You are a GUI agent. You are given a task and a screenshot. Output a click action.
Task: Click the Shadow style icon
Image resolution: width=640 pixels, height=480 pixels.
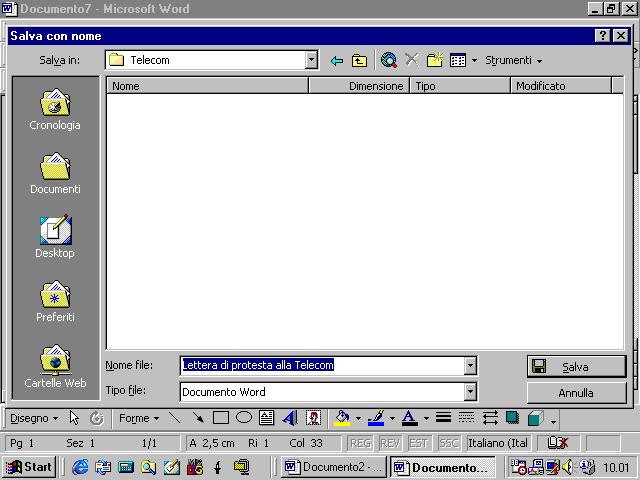pyautogui.click(x=513, y=418)
